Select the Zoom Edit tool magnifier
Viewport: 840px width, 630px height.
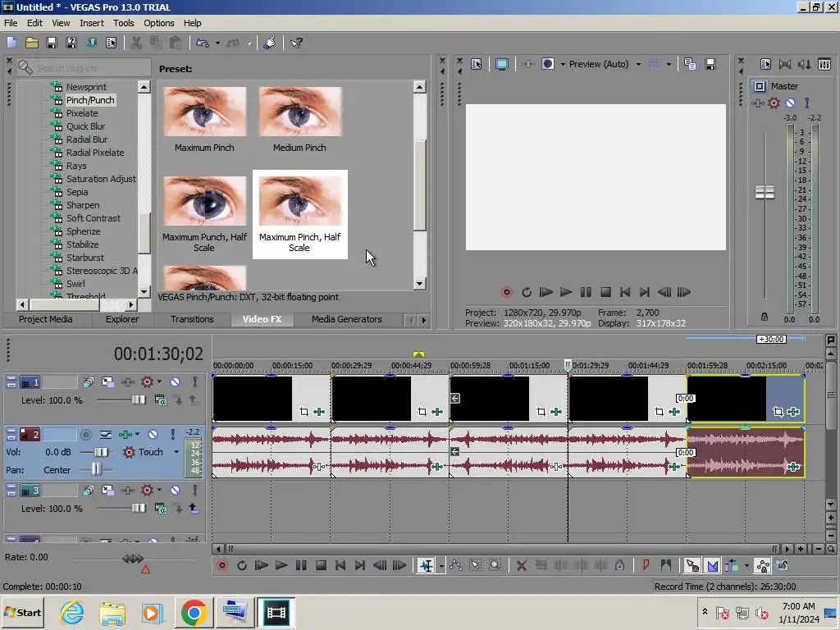coord(495,566)
